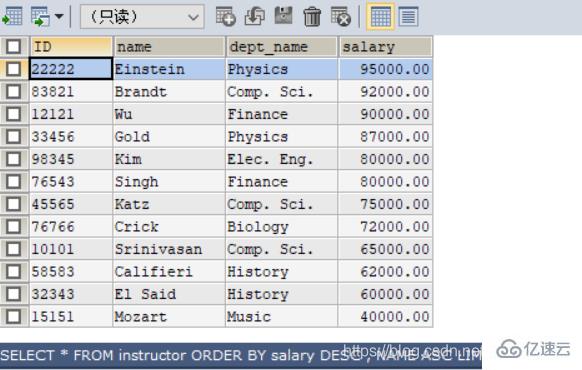Check the Wu row checkbox

tap(14, 114)
